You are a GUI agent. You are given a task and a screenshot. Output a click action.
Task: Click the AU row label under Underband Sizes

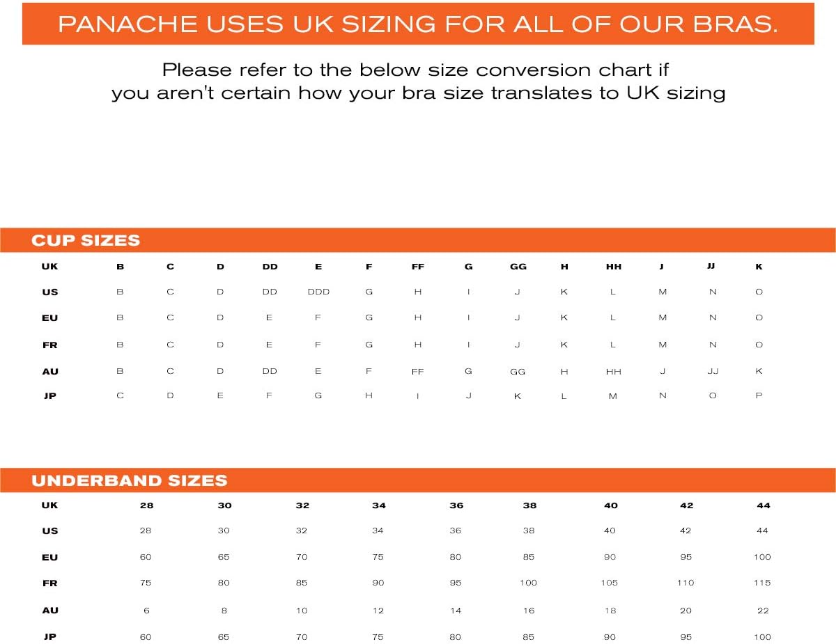click(x=50, y=611)
